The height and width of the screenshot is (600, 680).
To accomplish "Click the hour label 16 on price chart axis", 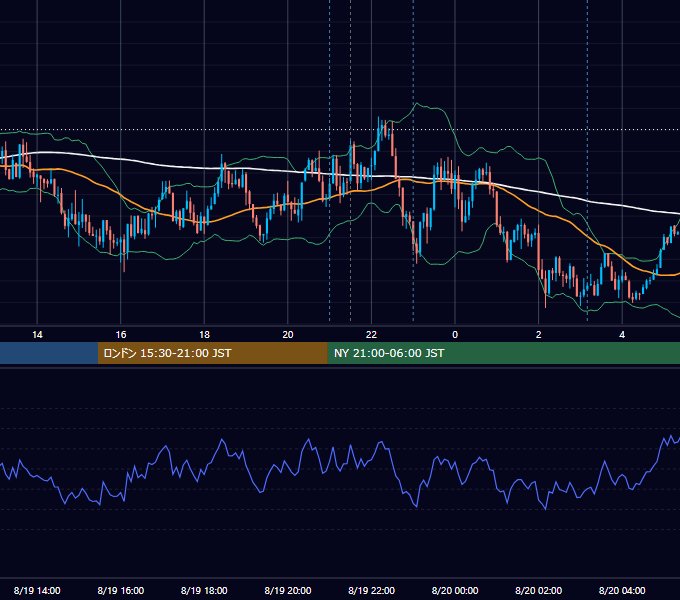I will [x=121, y=334].
